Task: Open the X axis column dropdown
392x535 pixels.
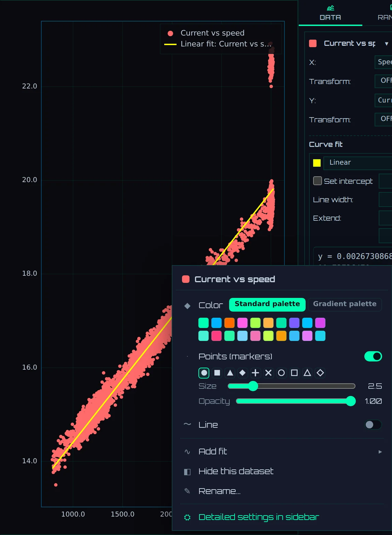Action: tap(383, 62)
